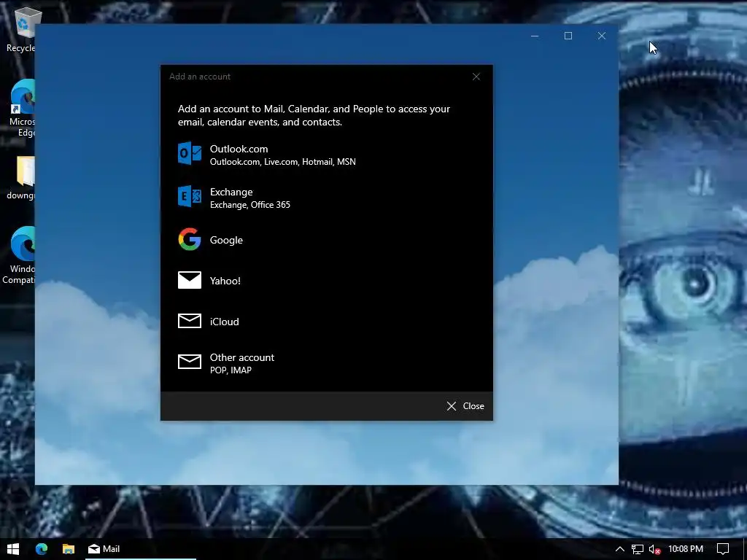Viewport: 747px width, 560px height.
Task: Click the Google logo icon
Action: tap(190, 239)
